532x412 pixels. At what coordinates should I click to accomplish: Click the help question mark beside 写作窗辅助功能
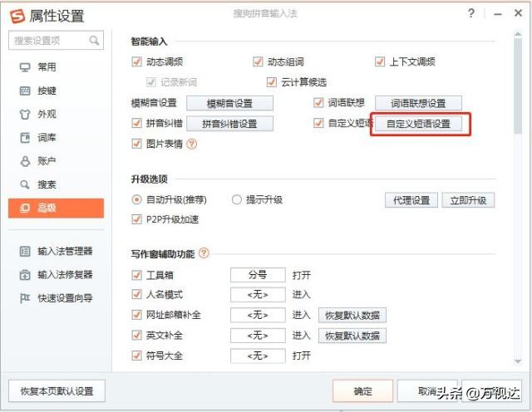(x=204, y=253)
